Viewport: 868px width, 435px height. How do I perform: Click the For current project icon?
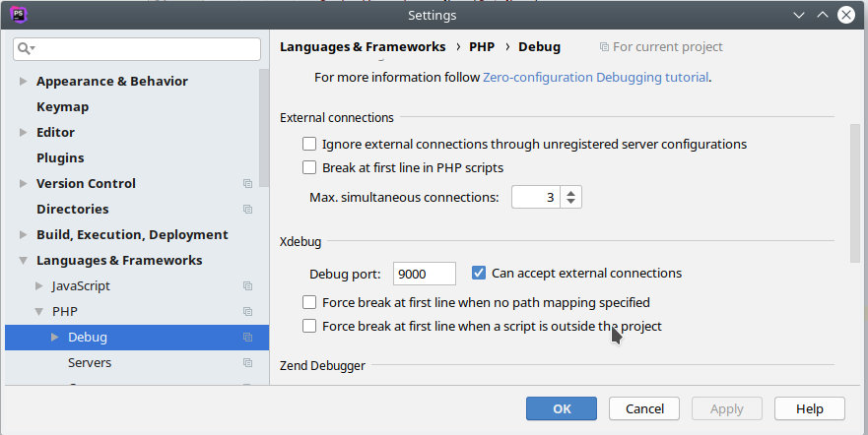[604, 47]
